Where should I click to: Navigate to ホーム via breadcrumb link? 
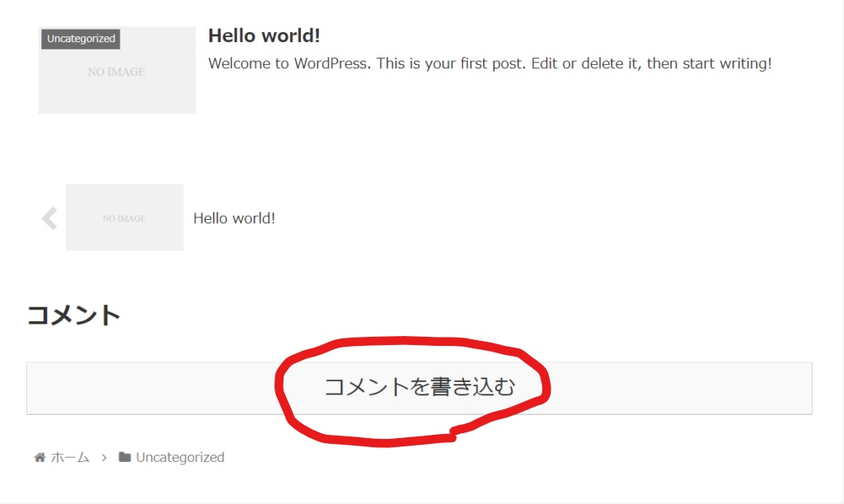(x=70, y=457)
